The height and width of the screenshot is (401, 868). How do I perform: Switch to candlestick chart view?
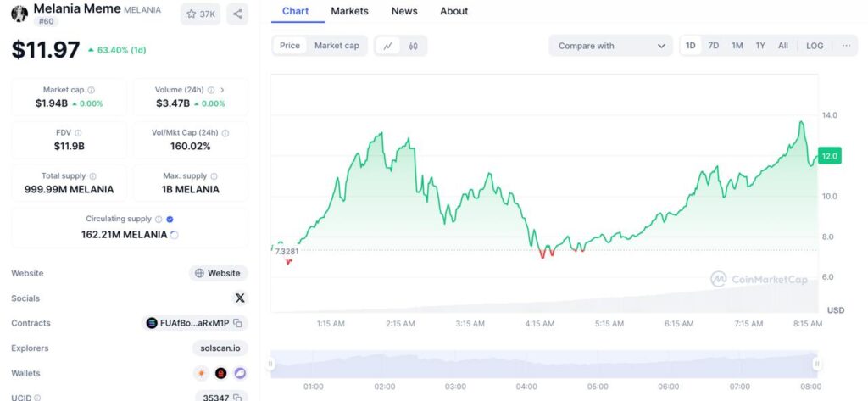click(x=413, y=46)
